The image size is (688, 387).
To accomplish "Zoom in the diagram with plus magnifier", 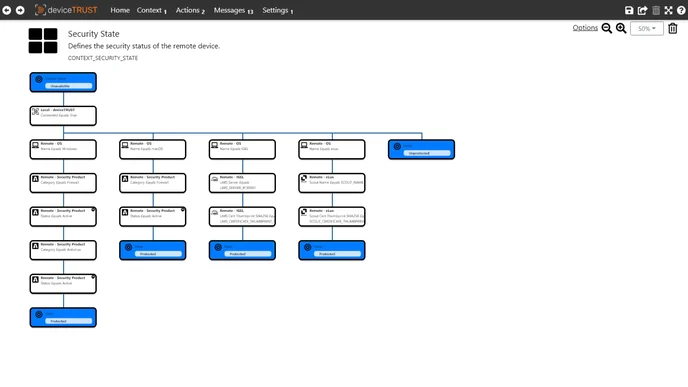I will click(621, 29).
